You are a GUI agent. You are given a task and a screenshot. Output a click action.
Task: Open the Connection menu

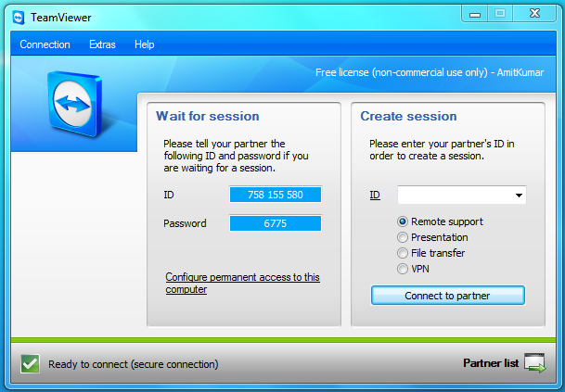tap(45, 44)
